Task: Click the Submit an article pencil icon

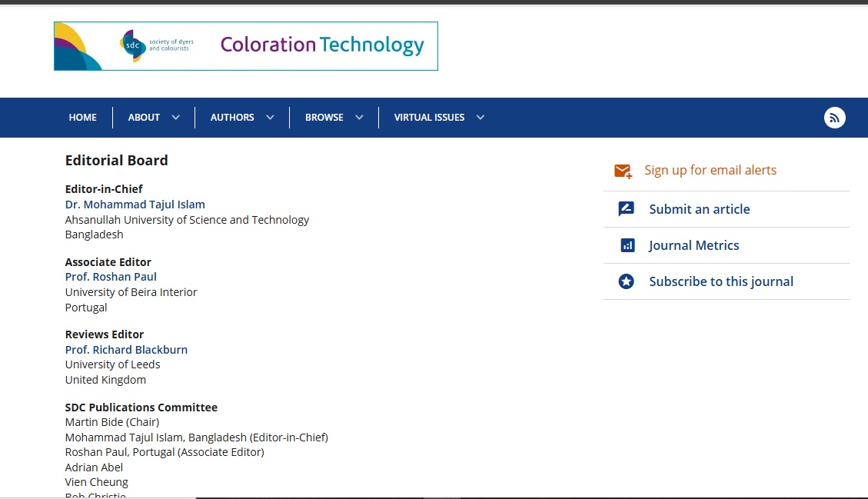Action: pos(626,209)
